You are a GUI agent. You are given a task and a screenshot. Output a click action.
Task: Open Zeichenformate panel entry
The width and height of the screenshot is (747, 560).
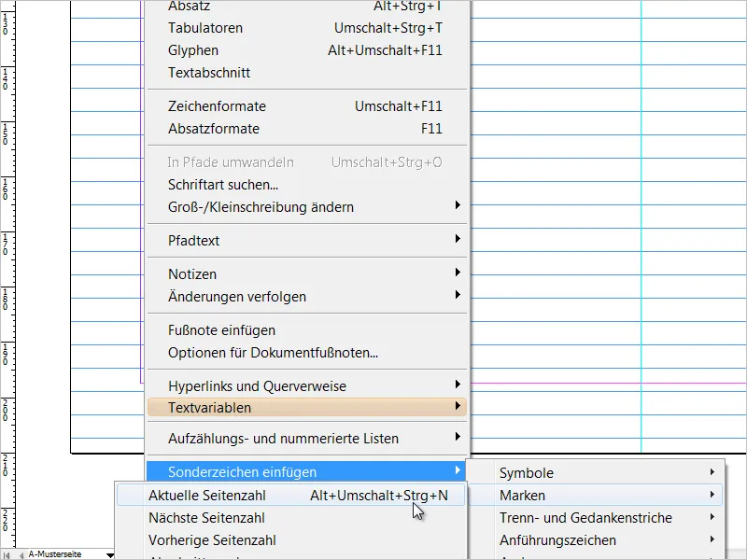point(307,106)
